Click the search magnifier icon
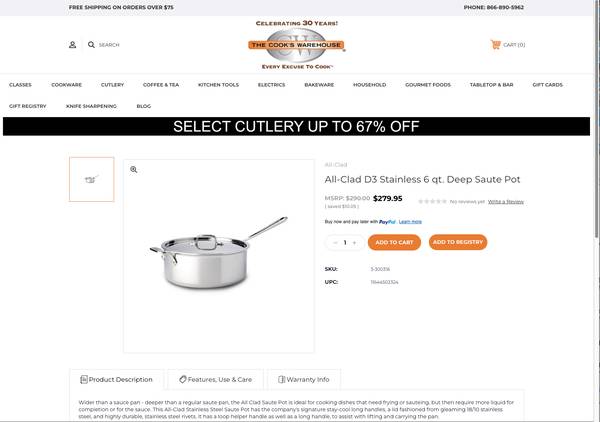600x422 pixels. [x=91, y=45]
